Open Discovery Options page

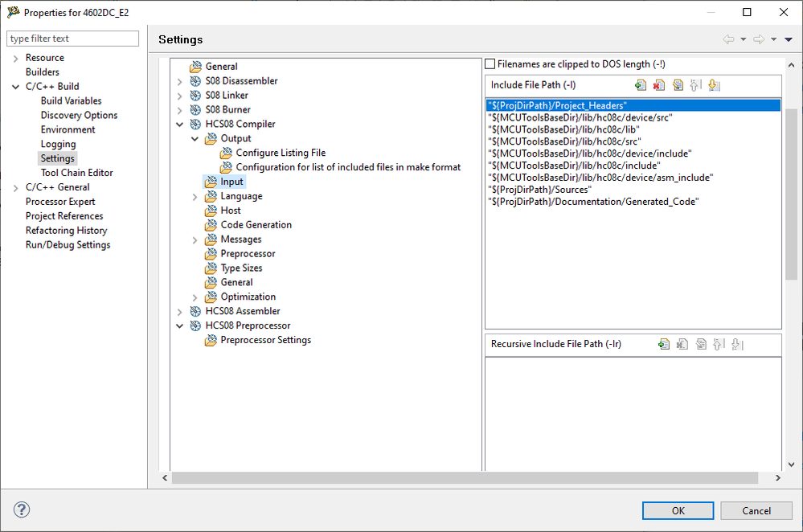coord(79,115)
